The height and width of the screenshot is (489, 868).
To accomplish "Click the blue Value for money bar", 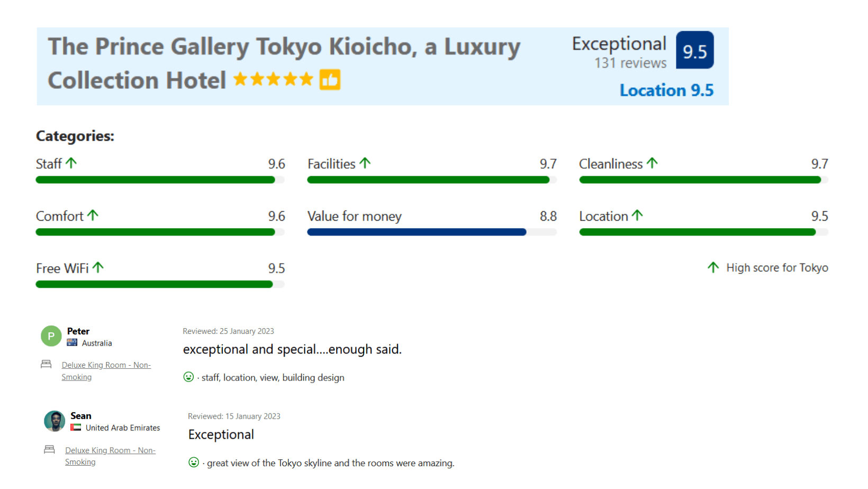I will (417, 232).
